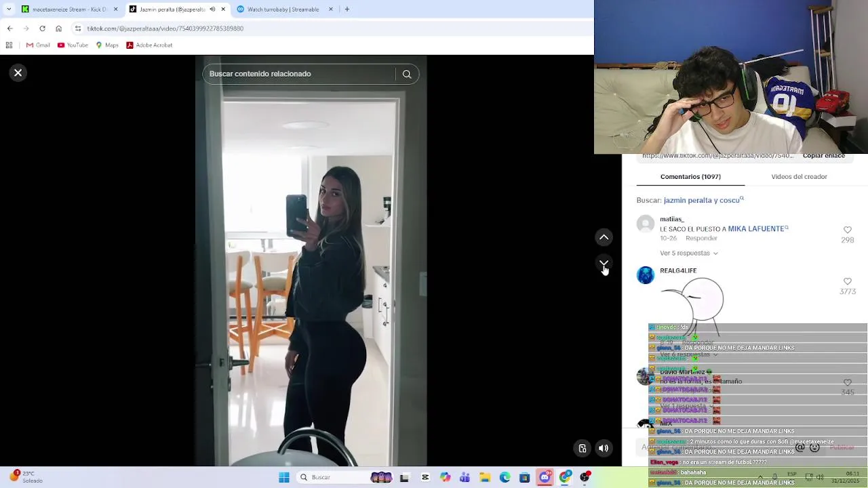Close the Streamable browser tab

tap(331, 9)
